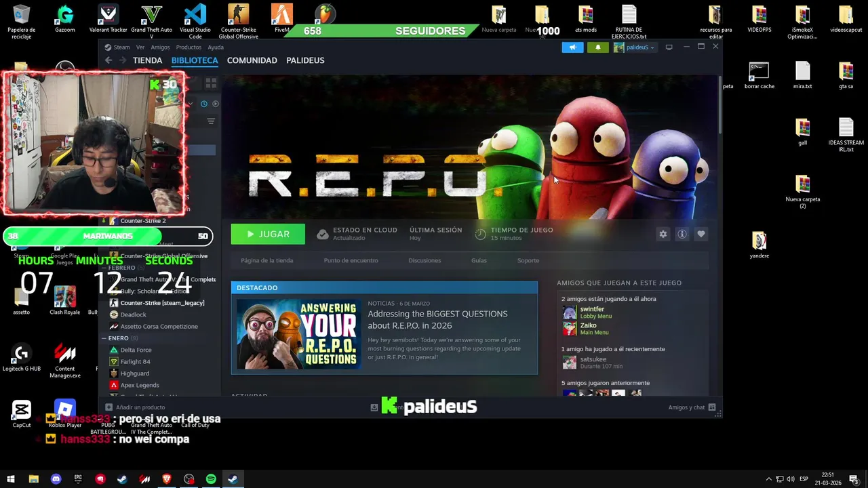
Task: Open Steam notifications bell
Action: (598, 47)
